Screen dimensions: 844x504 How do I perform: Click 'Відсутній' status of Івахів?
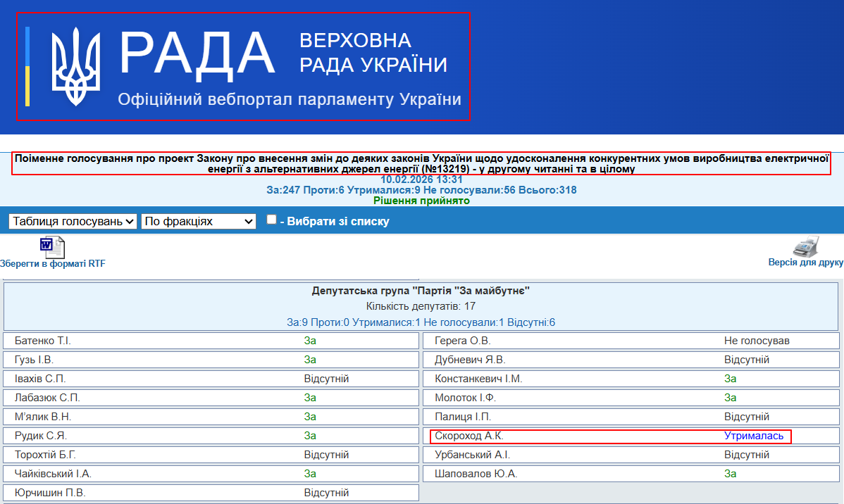click(x=326, y=379)
